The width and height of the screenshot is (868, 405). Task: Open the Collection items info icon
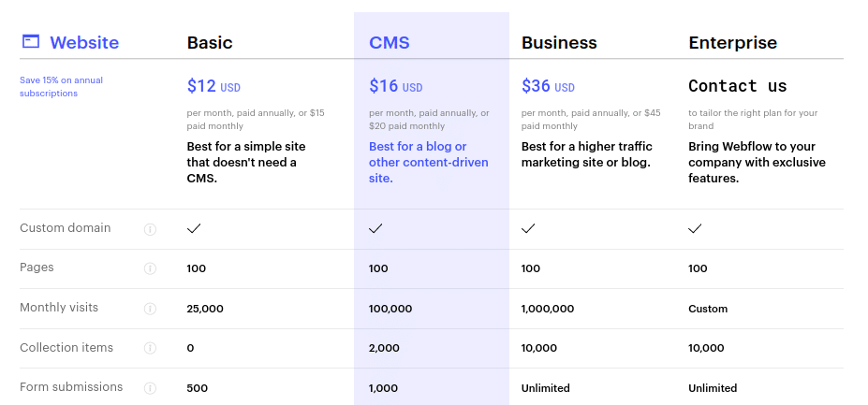coord(150,348)
